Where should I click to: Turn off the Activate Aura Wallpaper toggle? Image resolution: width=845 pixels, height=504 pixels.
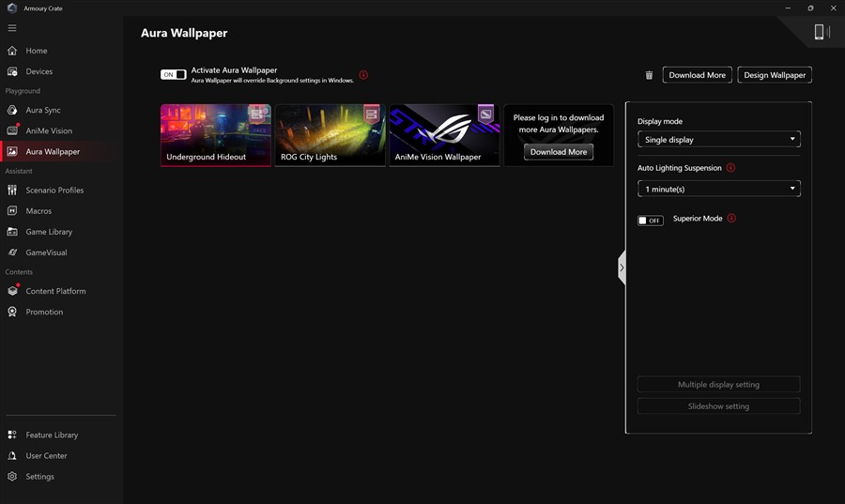click(x=174, y=75)
